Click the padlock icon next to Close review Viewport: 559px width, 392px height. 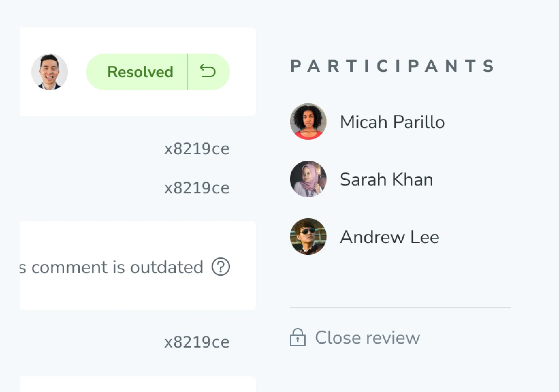point(297,337)
